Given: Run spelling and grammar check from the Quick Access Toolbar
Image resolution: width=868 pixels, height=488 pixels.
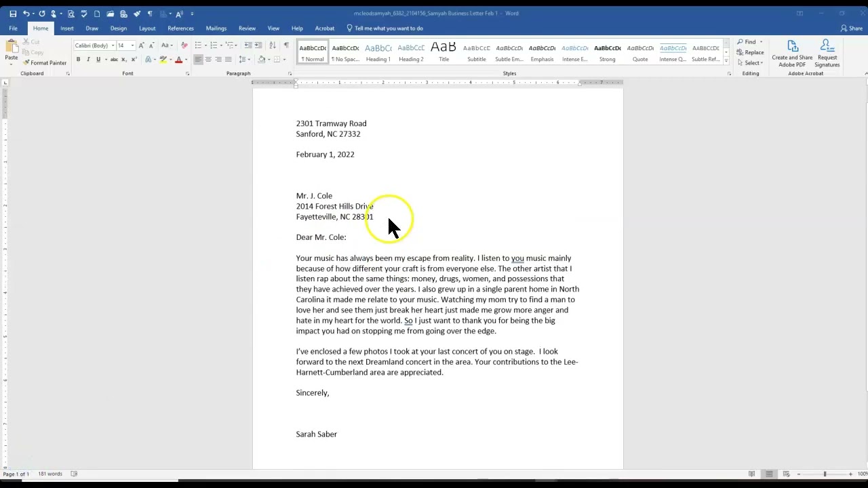Looking at the screenshot, I should click(84, 14).
